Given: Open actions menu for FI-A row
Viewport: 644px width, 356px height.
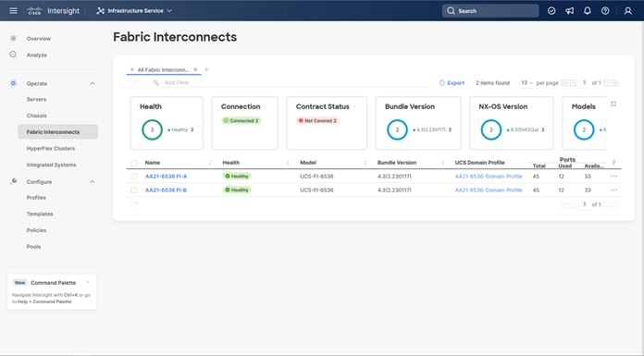Looking at the screenshot, I should click(x=613, y=177).
